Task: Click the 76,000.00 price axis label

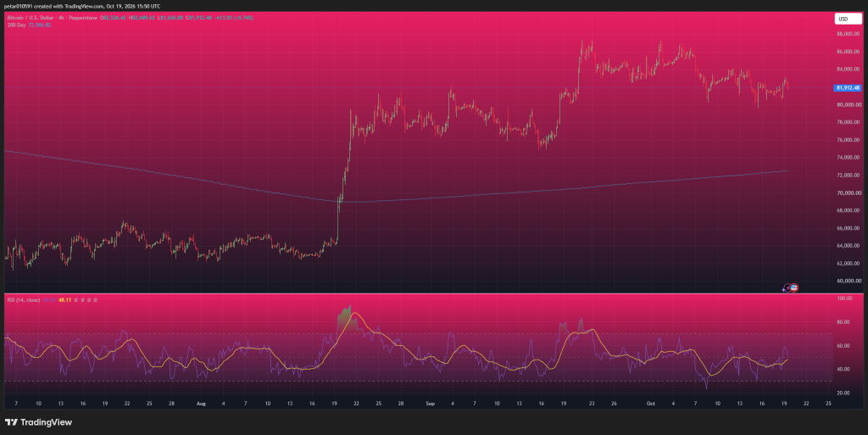Action: 849,140
